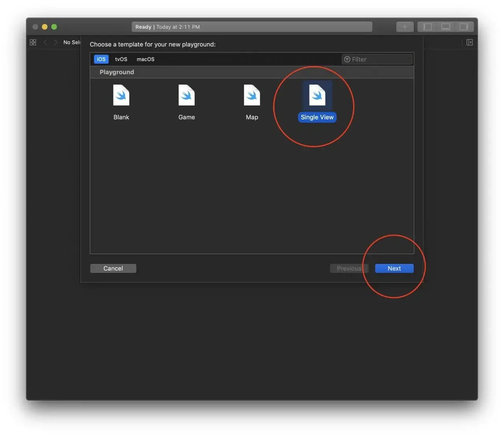Click the green zoom window button
This screenshot has height=435, width=504.
54,27
